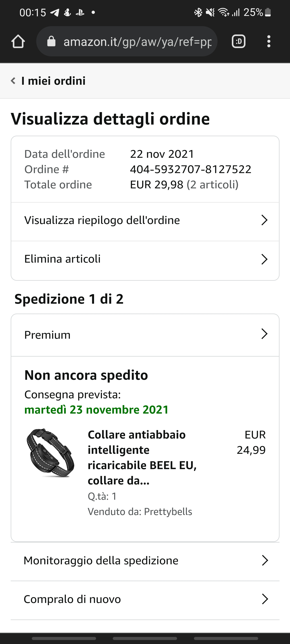Tap the muted sound status icon
Screen dimensions: 290x644
click(210, 12)
